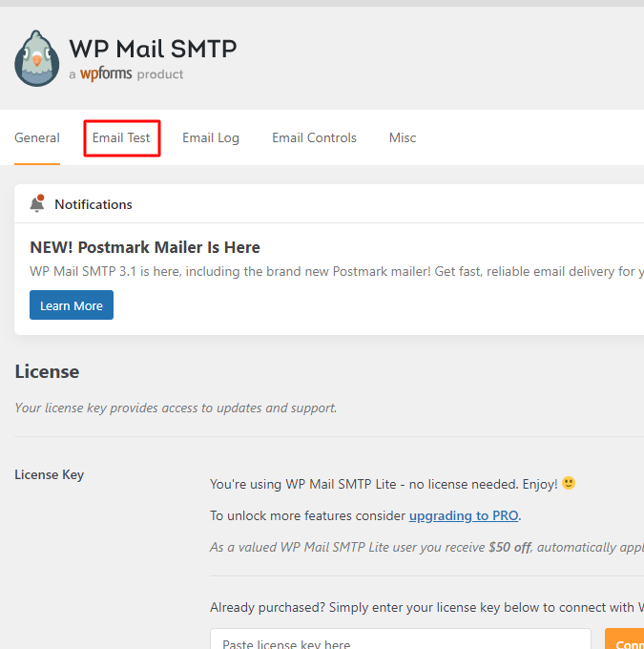Click the 'Already purchased?' instruction text

[426, 607]
